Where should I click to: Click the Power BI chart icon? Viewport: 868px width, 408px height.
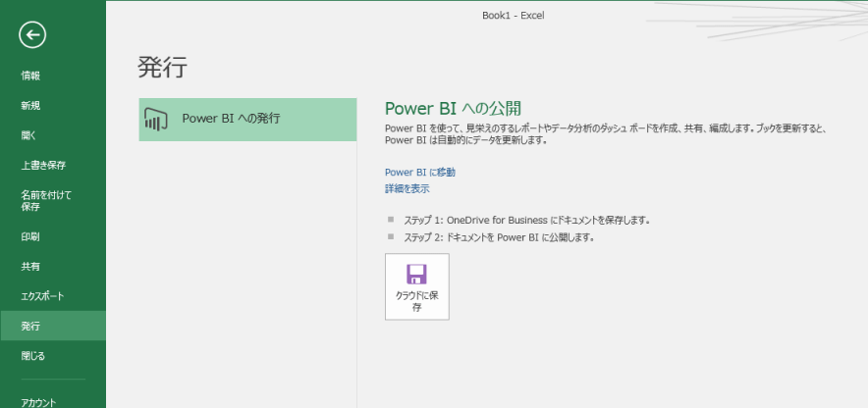(155, 120)
